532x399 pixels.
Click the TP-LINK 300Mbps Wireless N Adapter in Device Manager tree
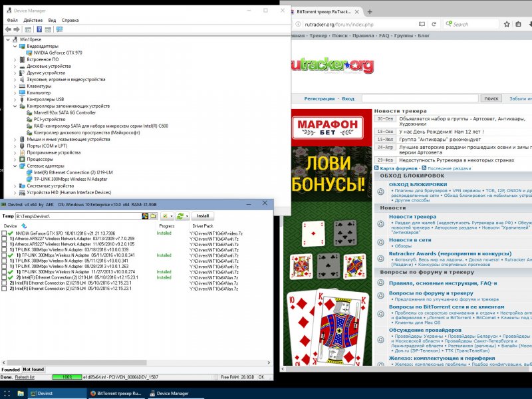point(70,179)
